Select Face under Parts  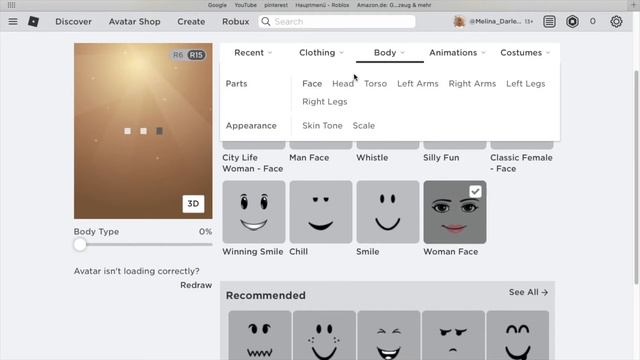tap(312, 84)
